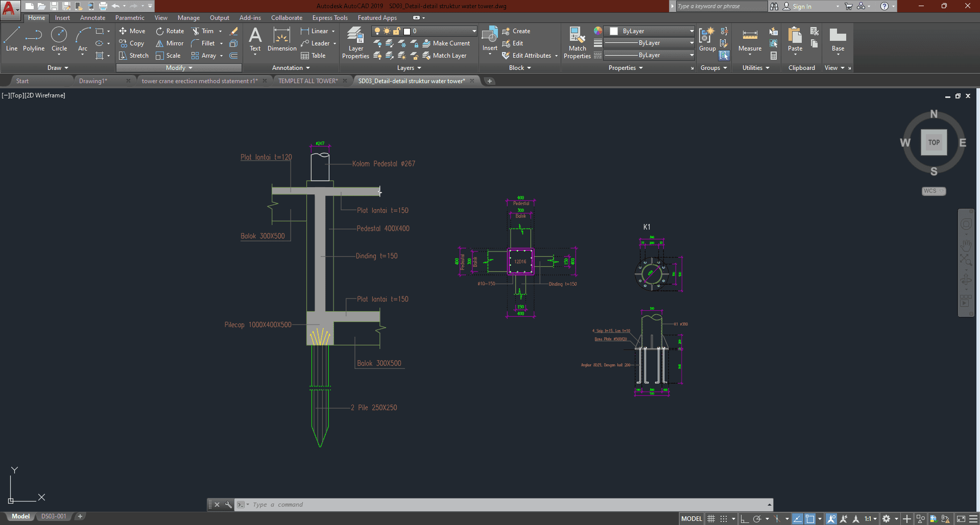Select the Line drawing tool
This screenshot has width=980, height=525.
click(12, 39)
